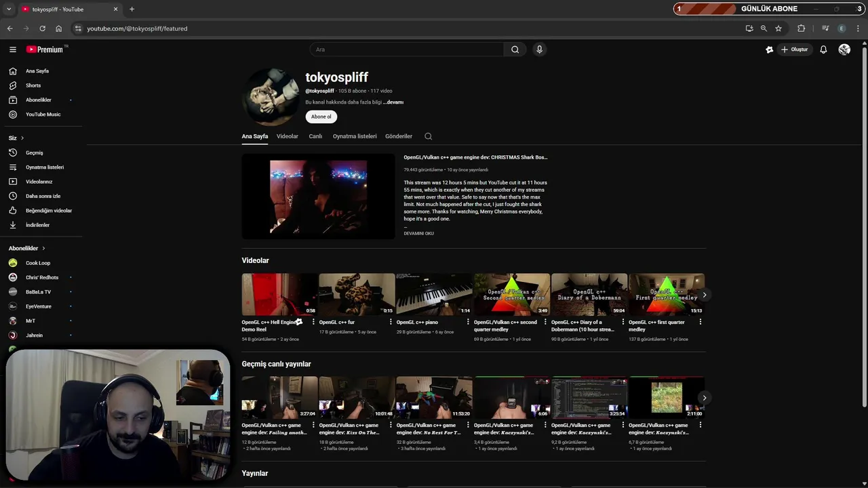Open options for Kiss On The... stream

pyautogui.click(x=391, y=425)
